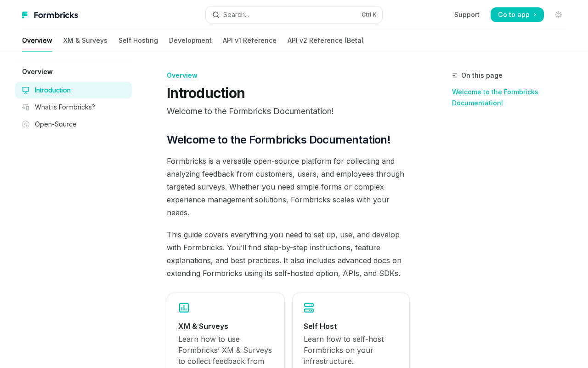Click the Open-Source sidebar icon

click(26, 124)
